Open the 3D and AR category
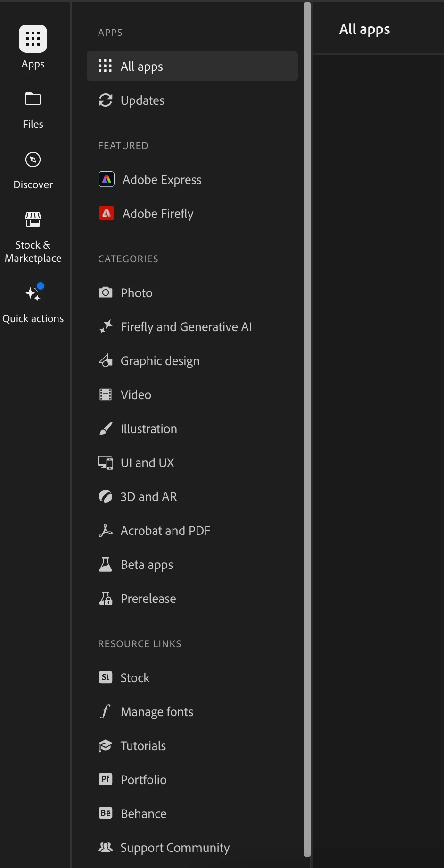Viewport: 444px width, 868px height. 192,496
